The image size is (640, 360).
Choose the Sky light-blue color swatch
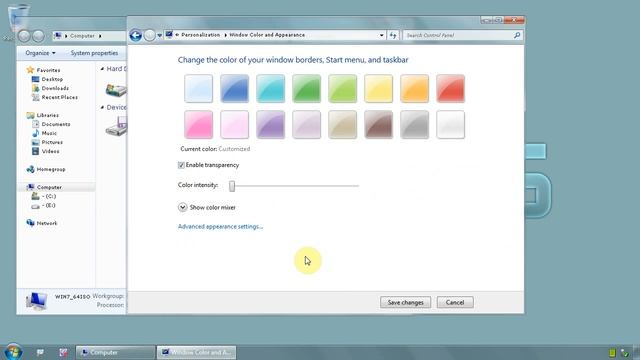198,88
